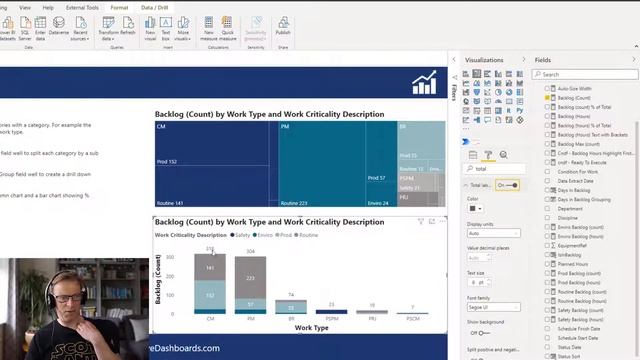The height and width of the screenshot is (360, 640).
Task: Check Planned Hours field
Action: coord(547,264)
